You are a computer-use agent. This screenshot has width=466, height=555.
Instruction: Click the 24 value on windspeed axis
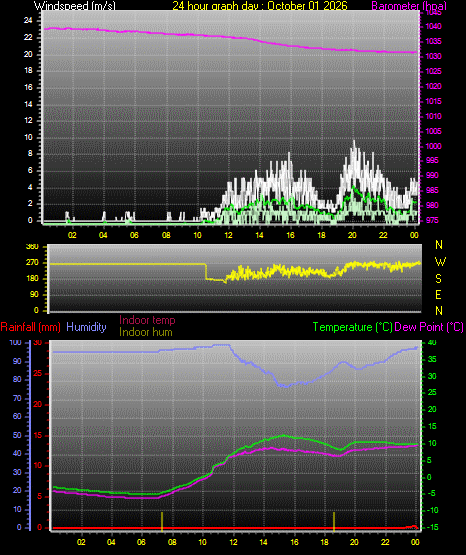pyautogui.click(x=28, y=20)
